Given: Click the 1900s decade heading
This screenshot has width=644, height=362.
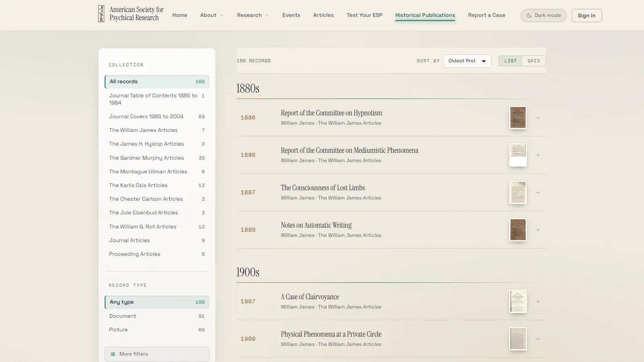Looking at the screenshot, I should point(248,272).
